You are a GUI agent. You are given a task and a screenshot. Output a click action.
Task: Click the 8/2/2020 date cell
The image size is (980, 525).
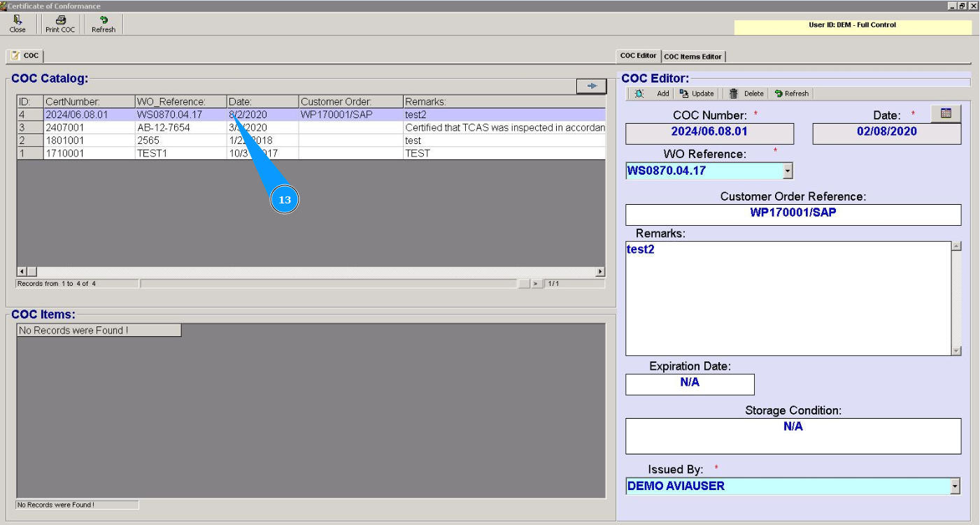(263, 115)
